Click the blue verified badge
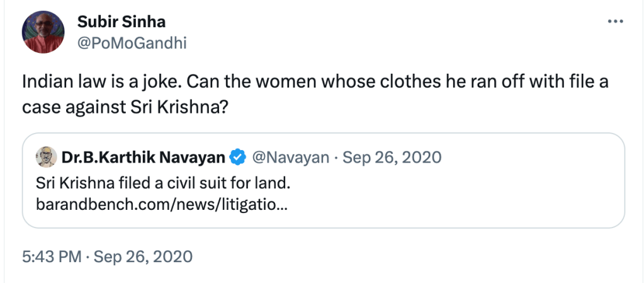The height and width of the screenshot is (283, 644). coord(237,157)
